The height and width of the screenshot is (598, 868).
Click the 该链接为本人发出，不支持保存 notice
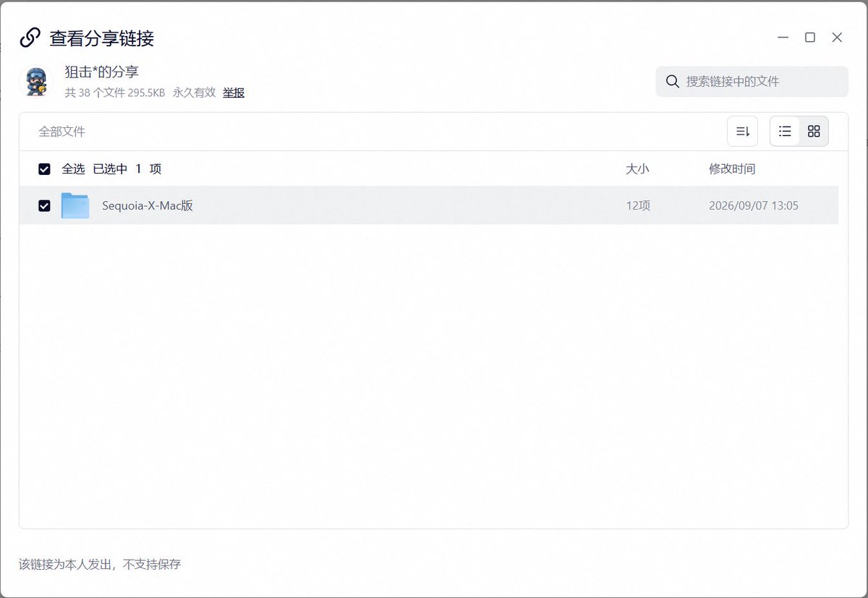click(100, 564)
